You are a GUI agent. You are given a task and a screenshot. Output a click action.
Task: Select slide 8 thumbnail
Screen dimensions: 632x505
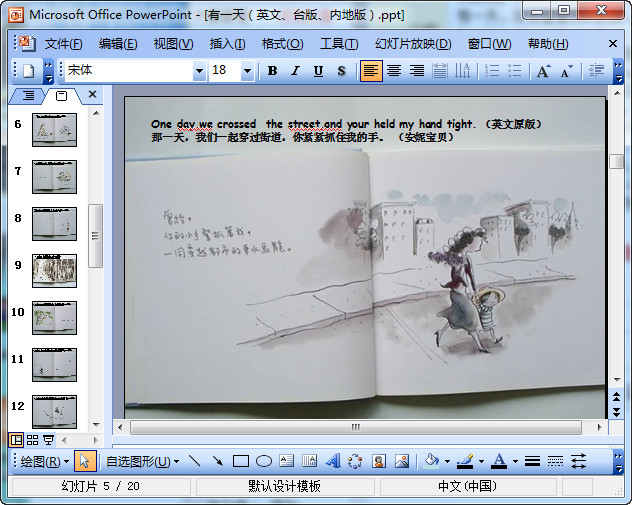tap(54, 224)
